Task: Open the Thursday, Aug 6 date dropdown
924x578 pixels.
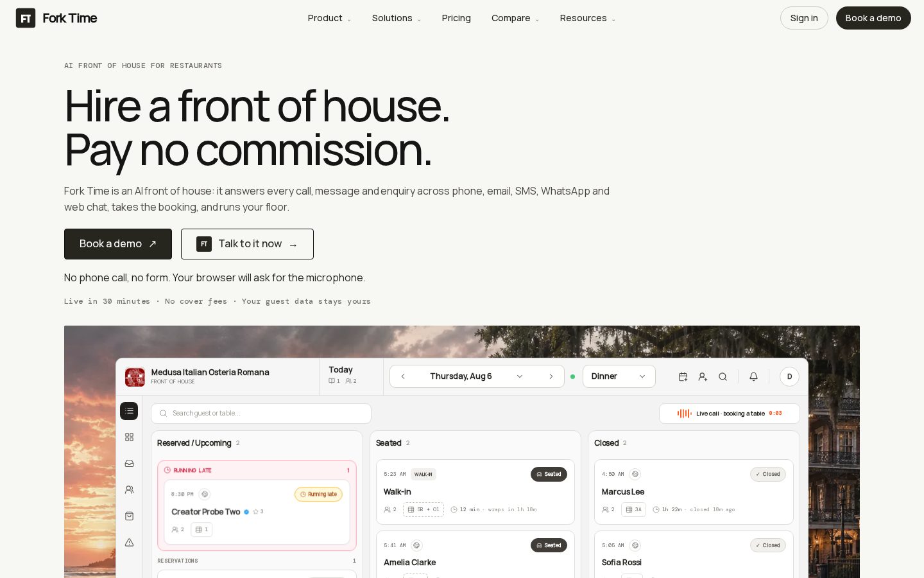Action: (x=477, y=376)
